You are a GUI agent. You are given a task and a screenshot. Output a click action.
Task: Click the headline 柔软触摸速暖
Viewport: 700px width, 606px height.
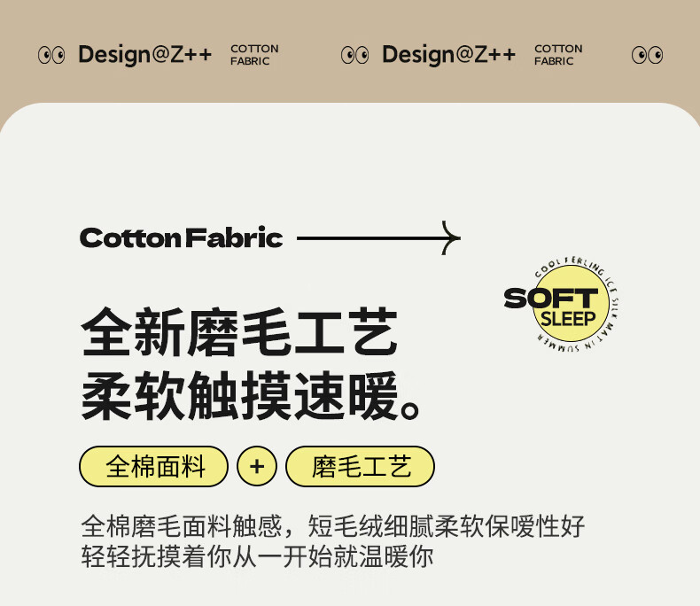(251, 399)
